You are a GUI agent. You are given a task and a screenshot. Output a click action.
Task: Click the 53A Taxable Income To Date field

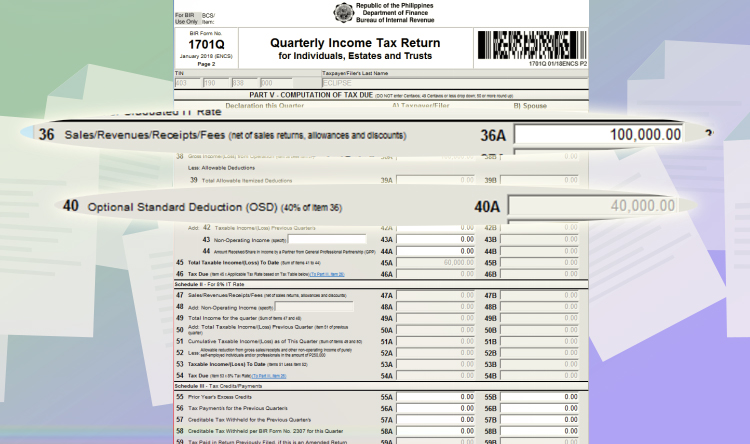click(x=436, y=365)
